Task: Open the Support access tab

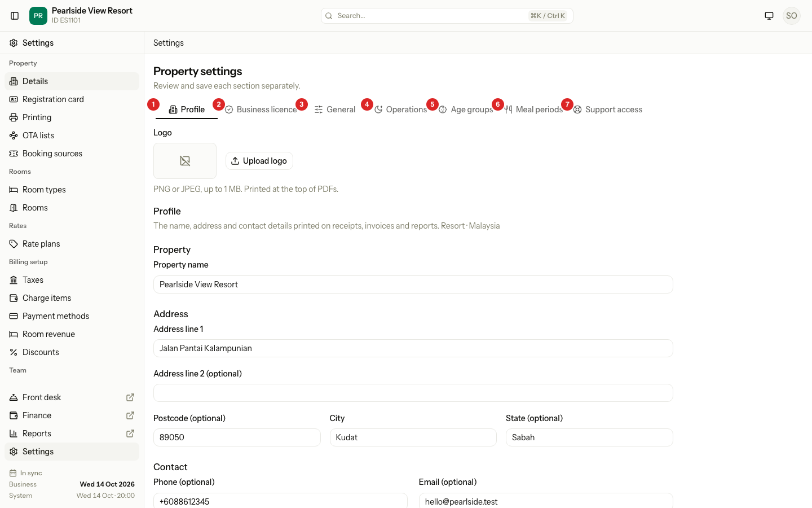Action: [x=608, y=110]
